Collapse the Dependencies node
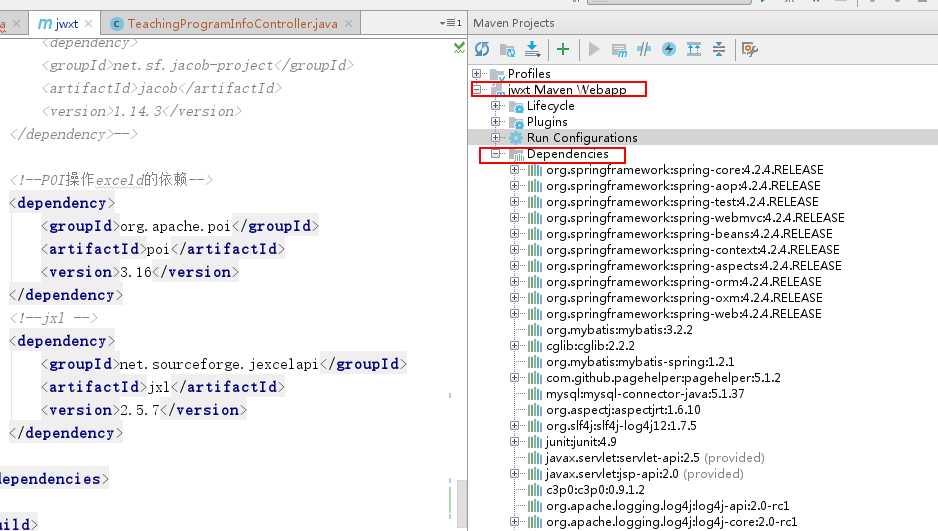The image size is (938, 531). pyautogui.click(x=495, y=154)
